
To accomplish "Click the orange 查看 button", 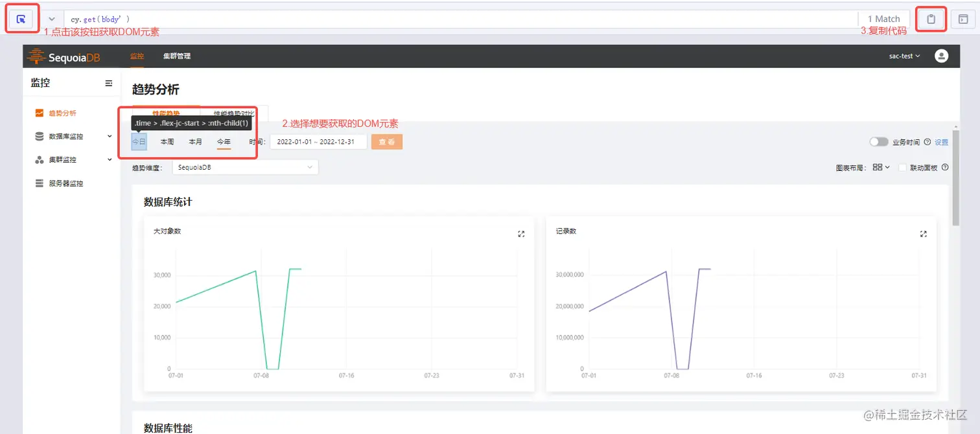I will tap(387, 142).
